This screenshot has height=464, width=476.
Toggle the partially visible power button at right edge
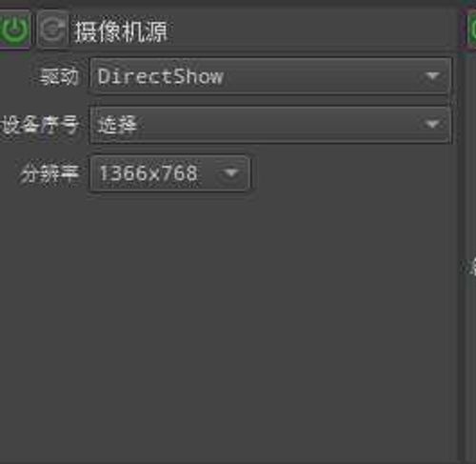tap(472, 30)
